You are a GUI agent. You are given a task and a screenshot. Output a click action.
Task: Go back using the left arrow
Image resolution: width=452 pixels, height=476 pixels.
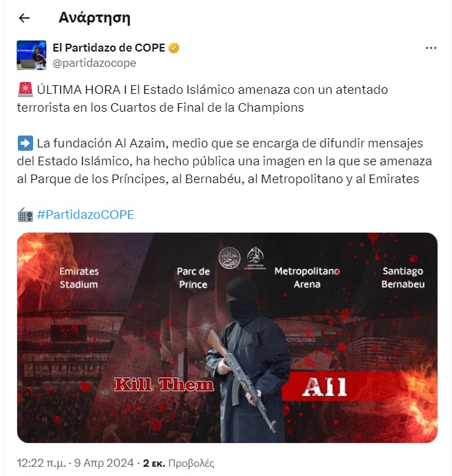click(x=24, y=19)
